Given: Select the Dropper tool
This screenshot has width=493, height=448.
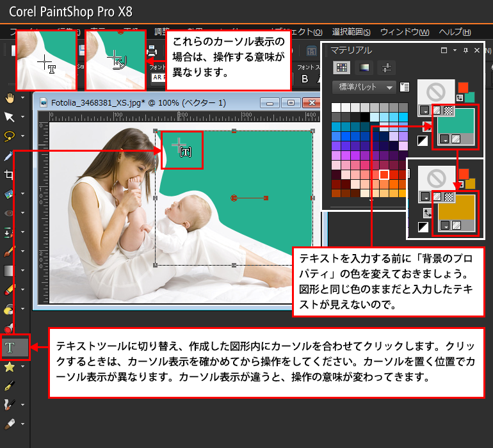Looking at the screenshot, I should coord(9,156).
